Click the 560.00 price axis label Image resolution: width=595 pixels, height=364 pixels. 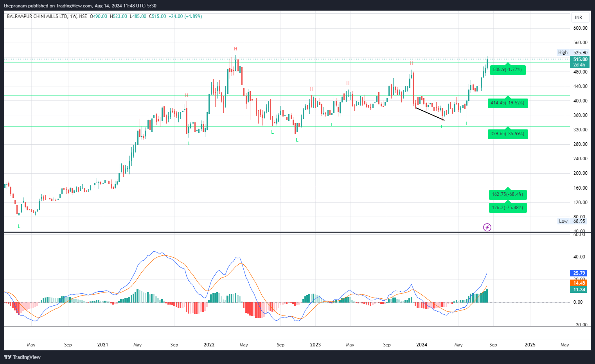(x=580, y=43)
